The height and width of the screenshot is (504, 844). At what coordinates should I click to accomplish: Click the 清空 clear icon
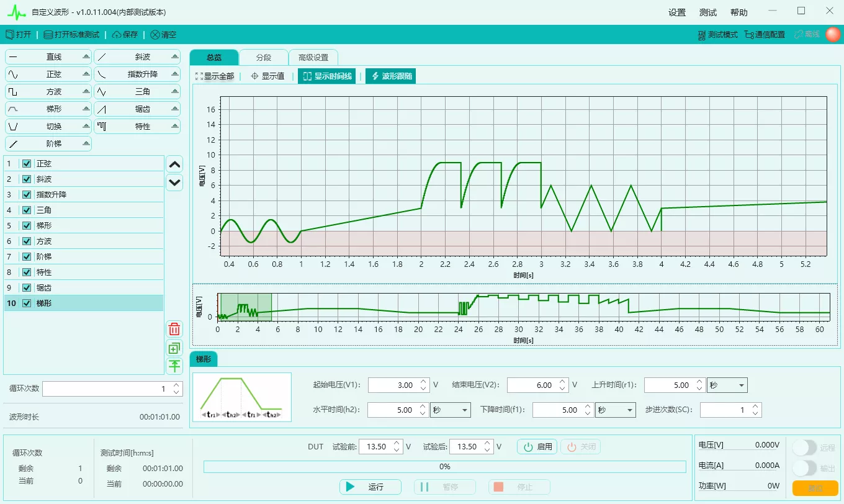click(x=155, y=35)
